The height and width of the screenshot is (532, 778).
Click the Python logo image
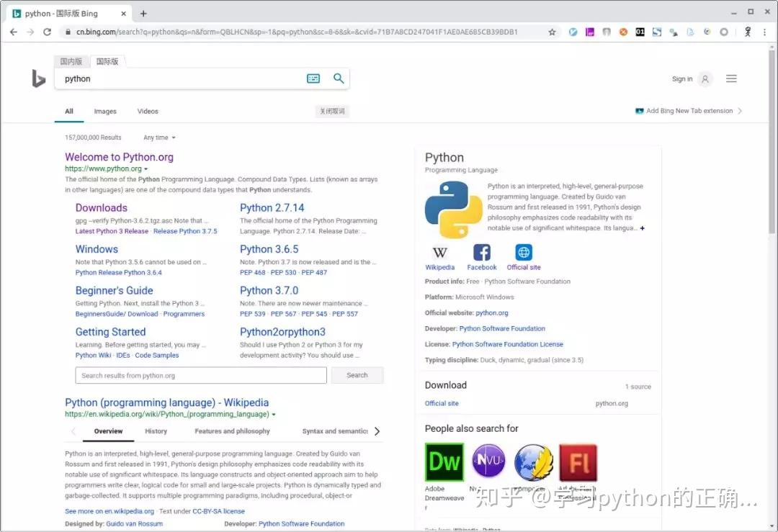click(453, 209)
